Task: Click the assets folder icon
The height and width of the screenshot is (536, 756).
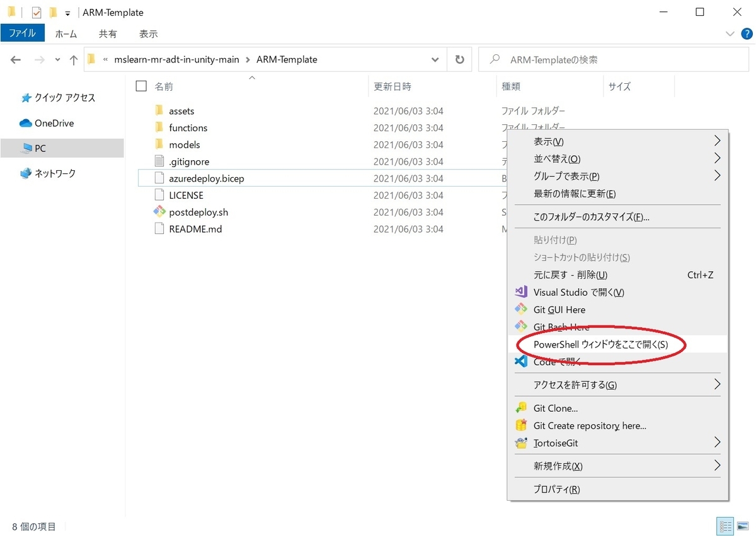Action: (159, 110)
